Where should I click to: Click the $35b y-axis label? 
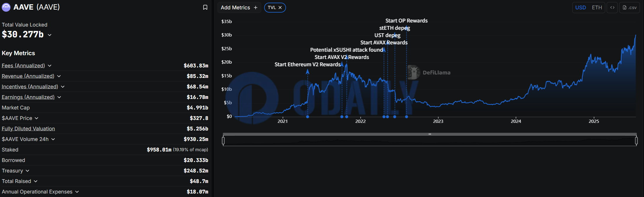(x=227, y=21)
